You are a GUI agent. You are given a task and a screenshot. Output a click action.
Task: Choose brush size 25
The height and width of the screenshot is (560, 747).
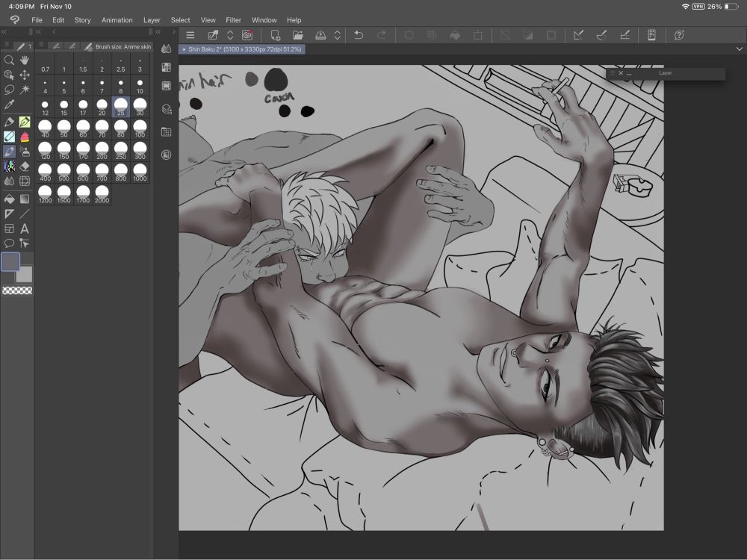coord(121,108)
